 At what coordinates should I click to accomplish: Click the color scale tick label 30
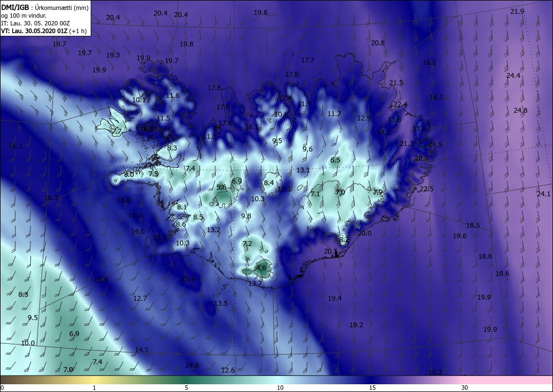(465, 388)
